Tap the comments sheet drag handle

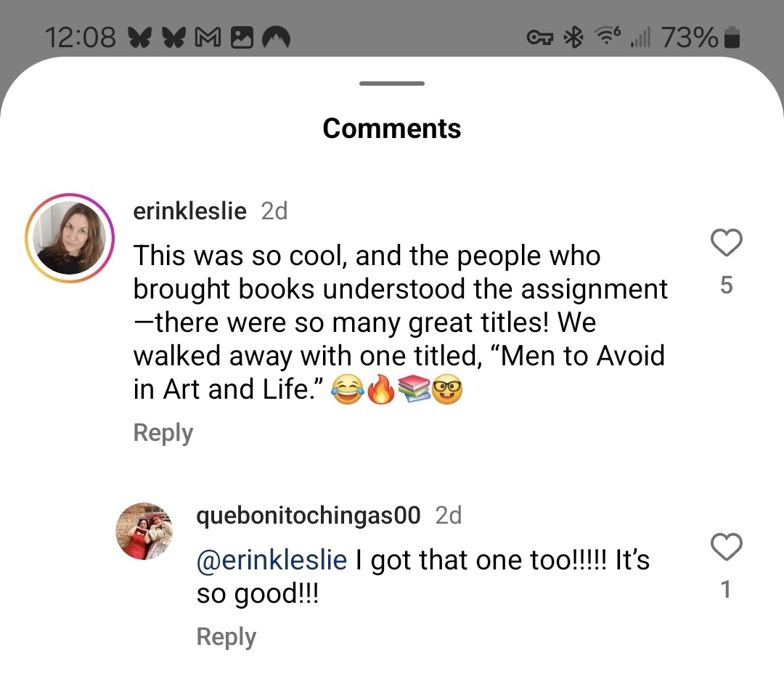coord(392,84)
